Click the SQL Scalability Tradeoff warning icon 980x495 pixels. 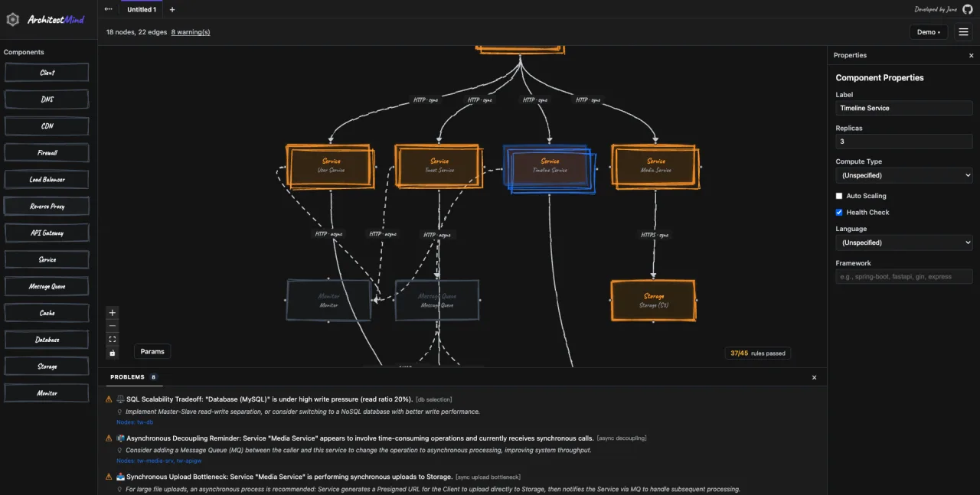(x=109, y=399)
